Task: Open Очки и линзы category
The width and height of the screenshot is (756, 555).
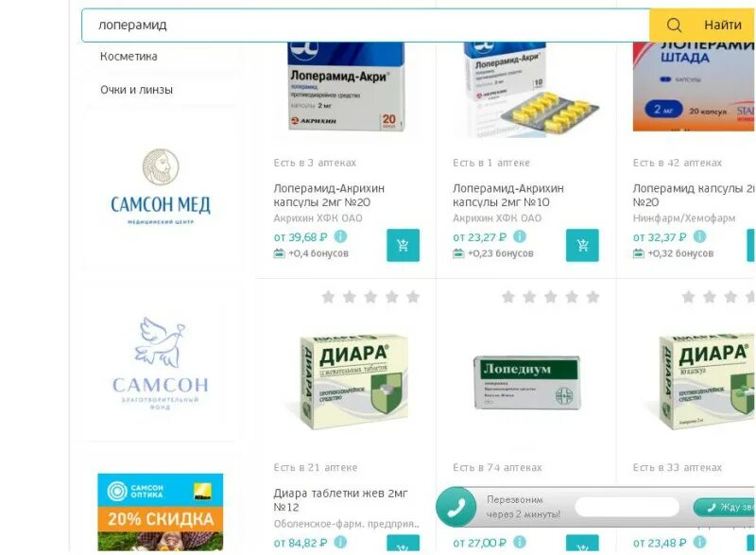Action: click(136, 90)
